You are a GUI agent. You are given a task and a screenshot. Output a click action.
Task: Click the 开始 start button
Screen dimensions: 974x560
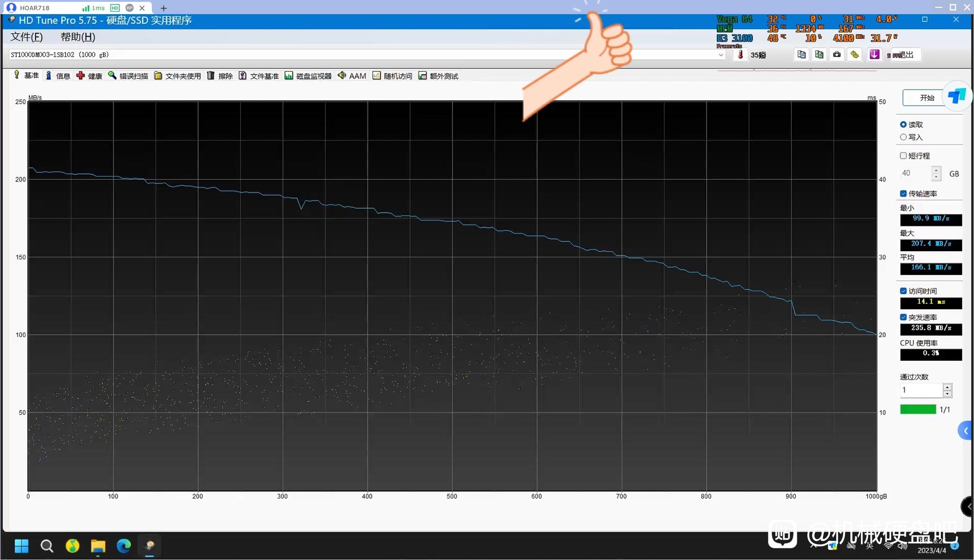coord(927,98)
